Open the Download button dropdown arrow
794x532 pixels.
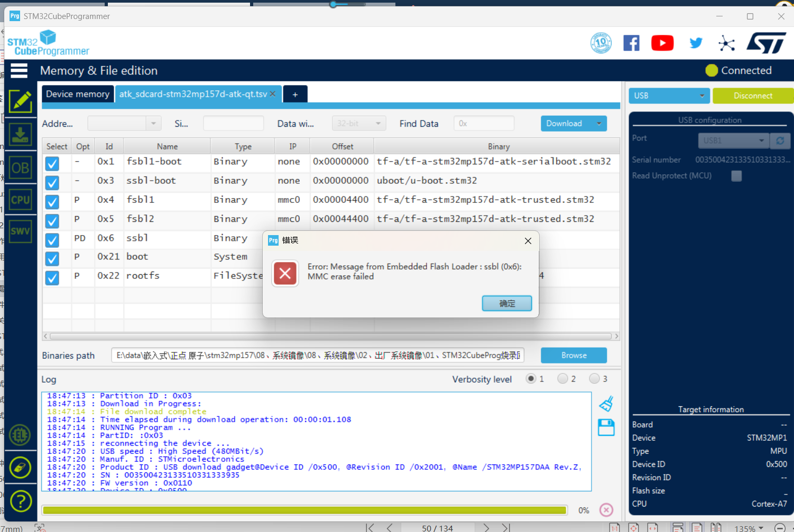tap(599, 124)
